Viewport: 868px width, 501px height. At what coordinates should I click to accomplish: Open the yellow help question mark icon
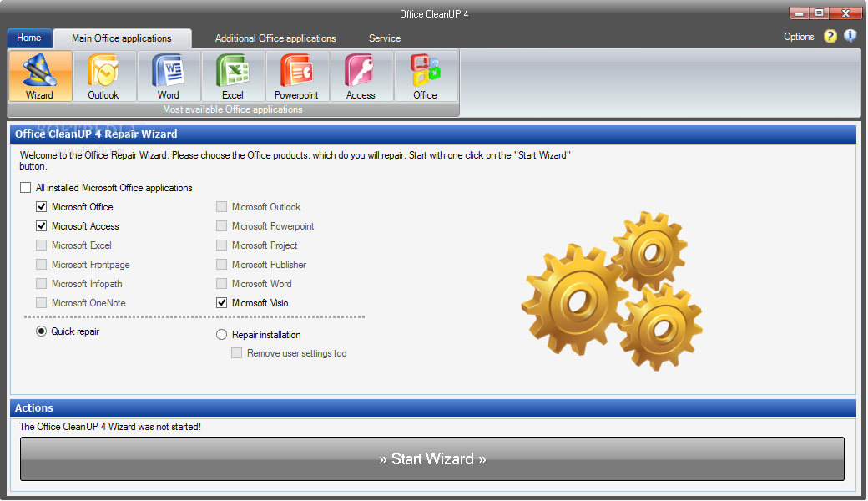830,36
